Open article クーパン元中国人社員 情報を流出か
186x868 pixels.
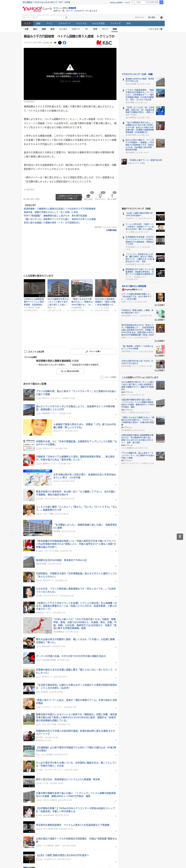(x=71, y=656)
